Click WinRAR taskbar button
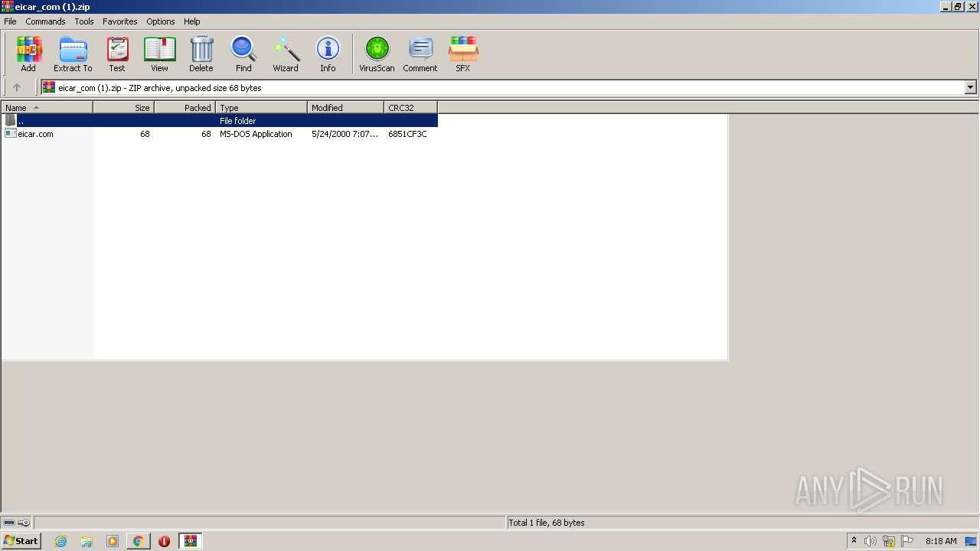This screenshot has height=551, width=980. click(190, 541)
